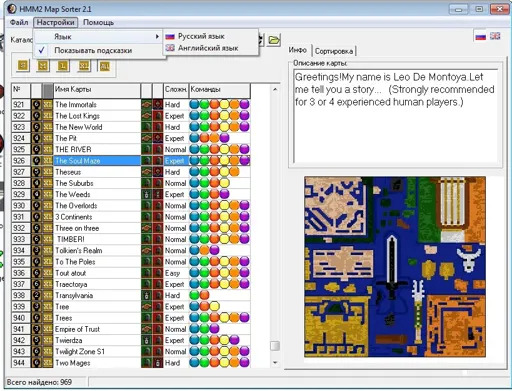
Task: Click victory condition icon for The Weeds
Action: 146,194
